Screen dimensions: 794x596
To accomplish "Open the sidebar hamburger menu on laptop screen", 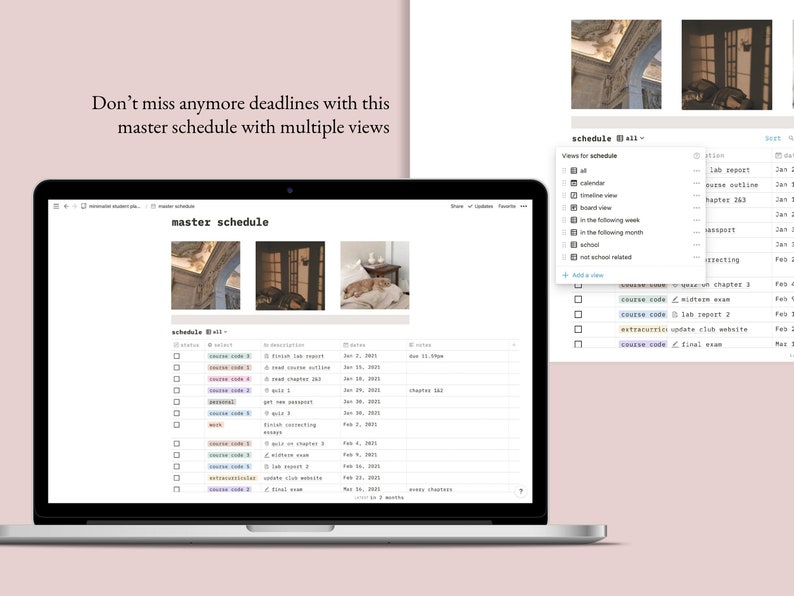I will 56,206.
